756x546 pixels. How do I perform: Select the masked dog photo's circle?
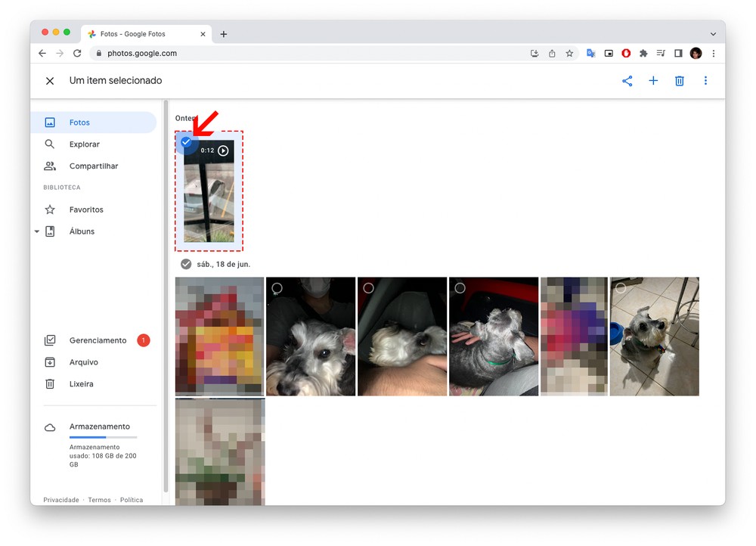click(277, 288)
